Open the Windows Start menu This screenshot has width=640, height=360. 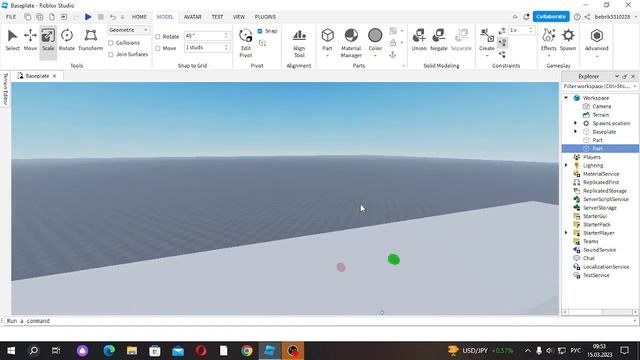point(11,351)
